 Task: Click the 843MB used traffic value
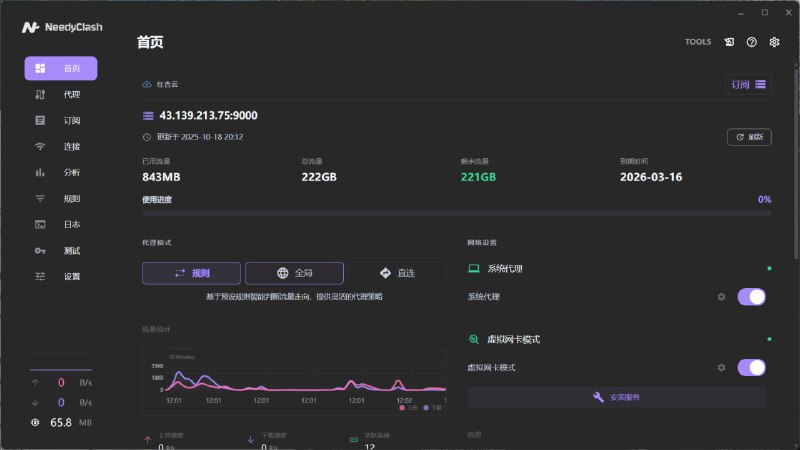[x=161, y=177]
